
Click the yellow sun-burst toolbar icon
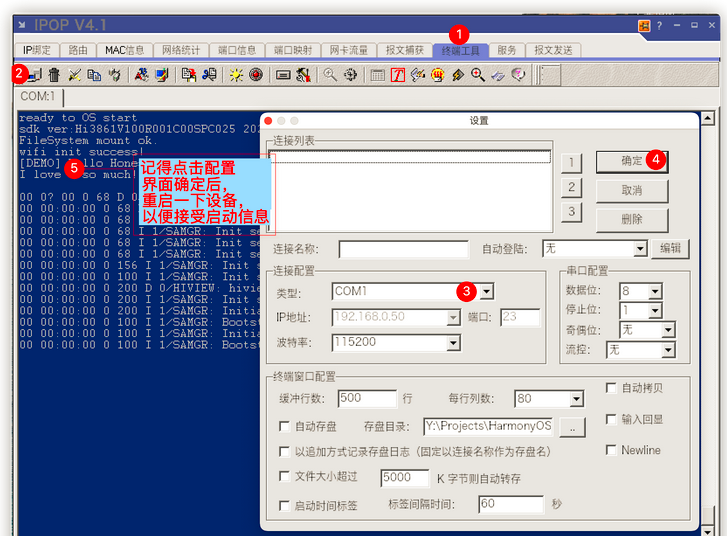[236, 75]
